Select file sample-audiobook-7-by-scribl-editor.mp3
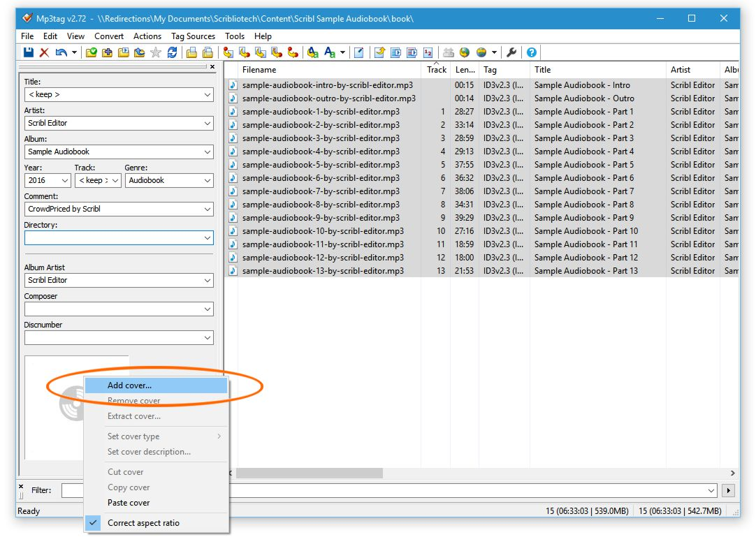The width and height of the screenshot is (756, 537). point(321,191)
